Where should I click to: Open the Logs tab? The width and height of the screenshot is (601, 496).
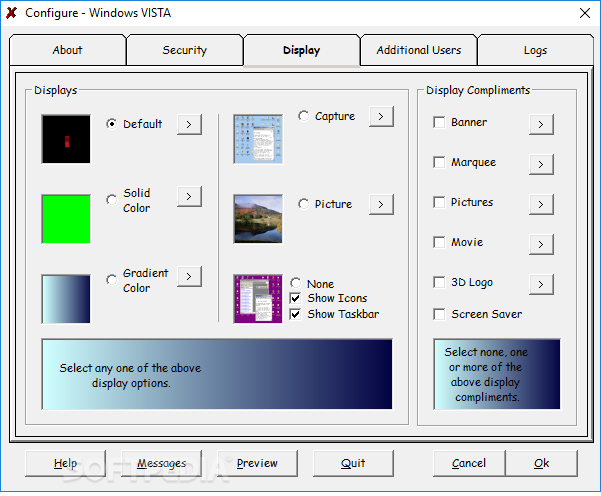[x=535, y=50]
